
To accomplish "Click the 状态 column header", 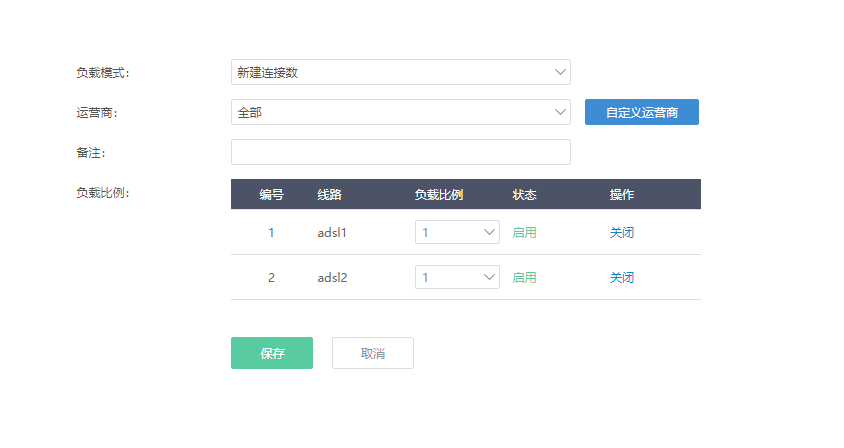I will click(524, 194).
